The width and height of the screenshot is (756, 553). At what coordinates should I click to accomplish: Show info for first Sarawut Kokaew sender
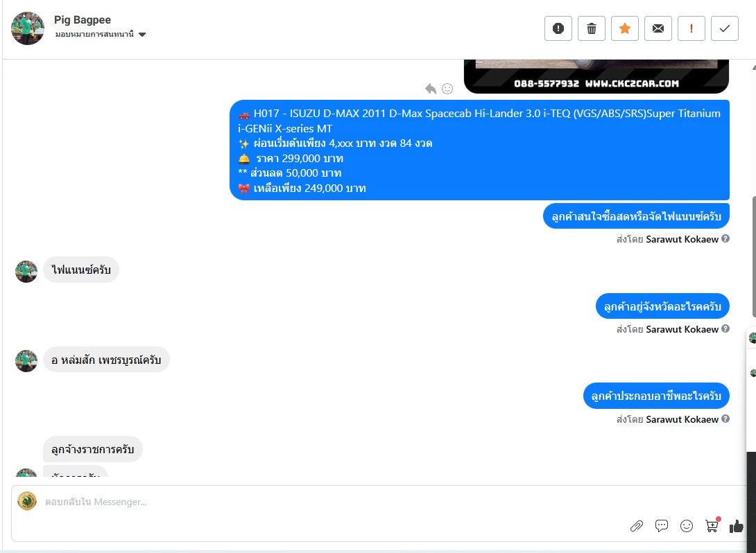(x=725, y=238)
